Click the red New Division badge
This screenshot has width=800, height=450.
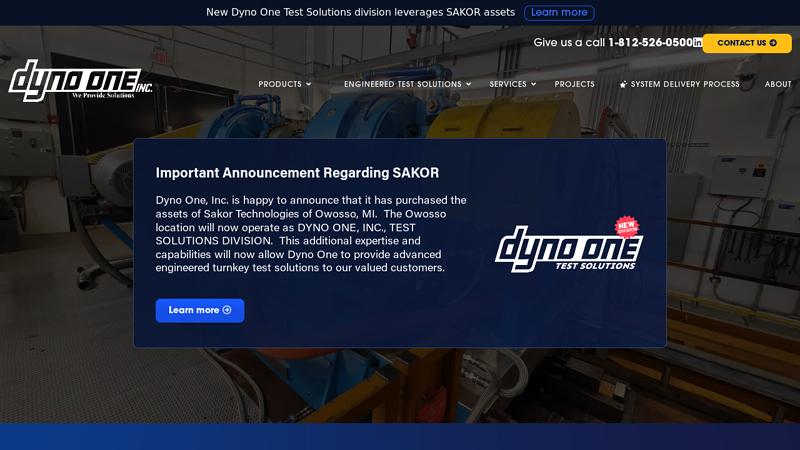point(627,226)
